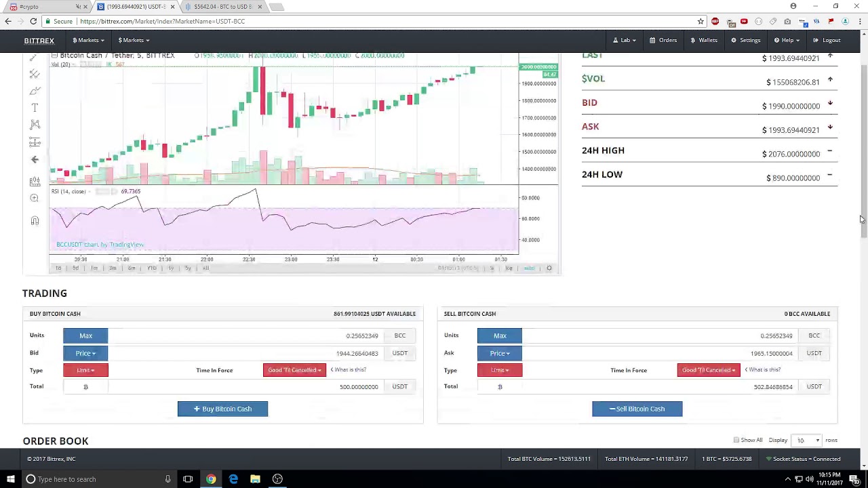Click the page vertical scrollbar thumb
This screenshot has width=868, height=488.
point(863,151)
